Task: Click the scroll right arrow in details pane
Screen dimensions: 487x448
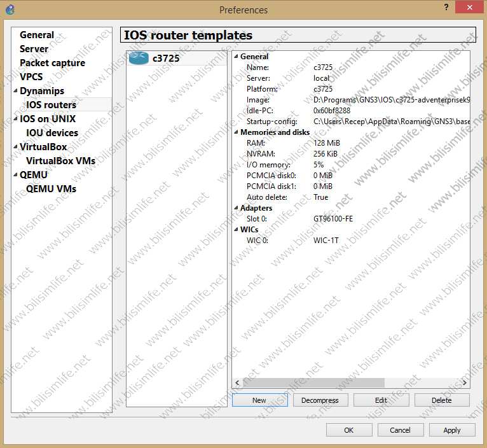Action: point(464,382)
